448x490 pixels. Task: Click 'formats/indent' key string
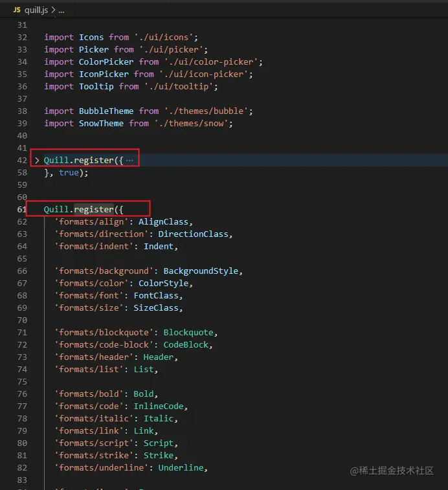click(x=94, y=246)
